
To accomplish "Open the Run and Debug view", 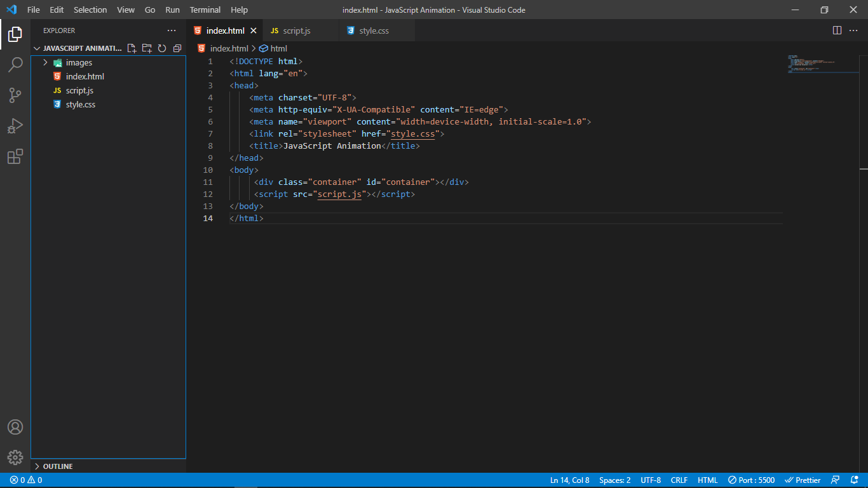I will 15,126.
